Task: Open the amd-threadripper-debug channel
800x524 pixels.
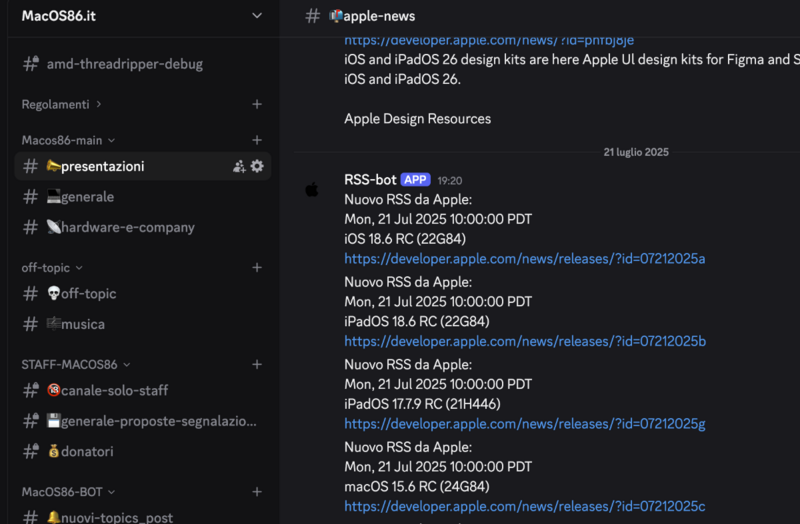Action: click(x=124, y=64)
